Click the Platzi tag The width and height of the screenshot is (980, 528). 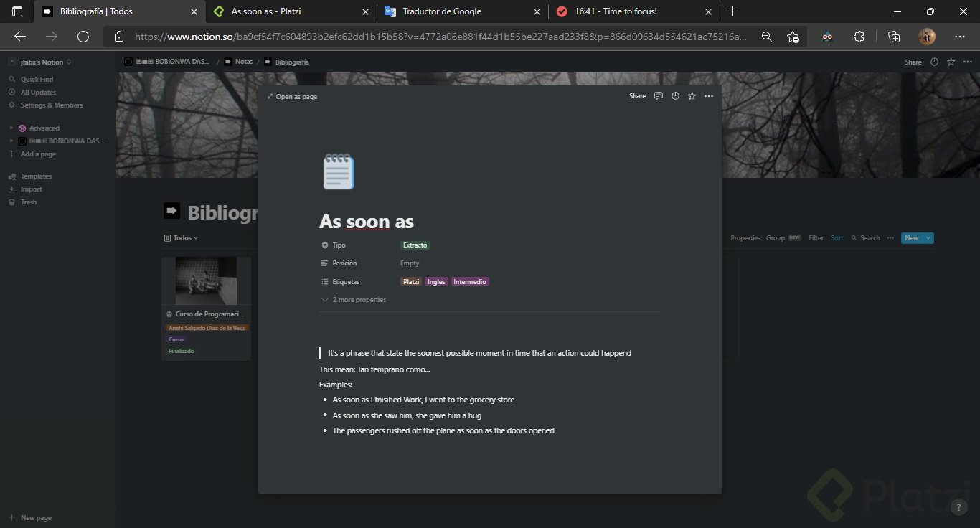pos(411,282)
